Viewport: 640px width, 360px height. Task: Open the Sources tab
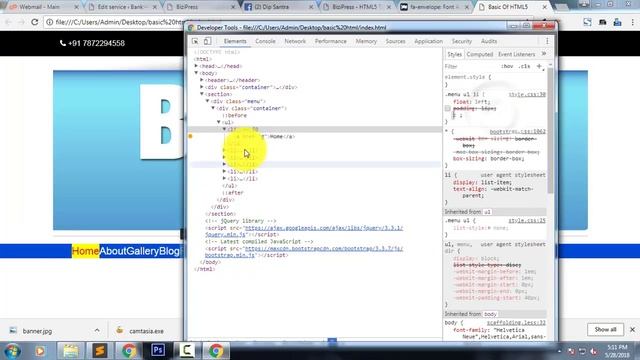(396, 41)
